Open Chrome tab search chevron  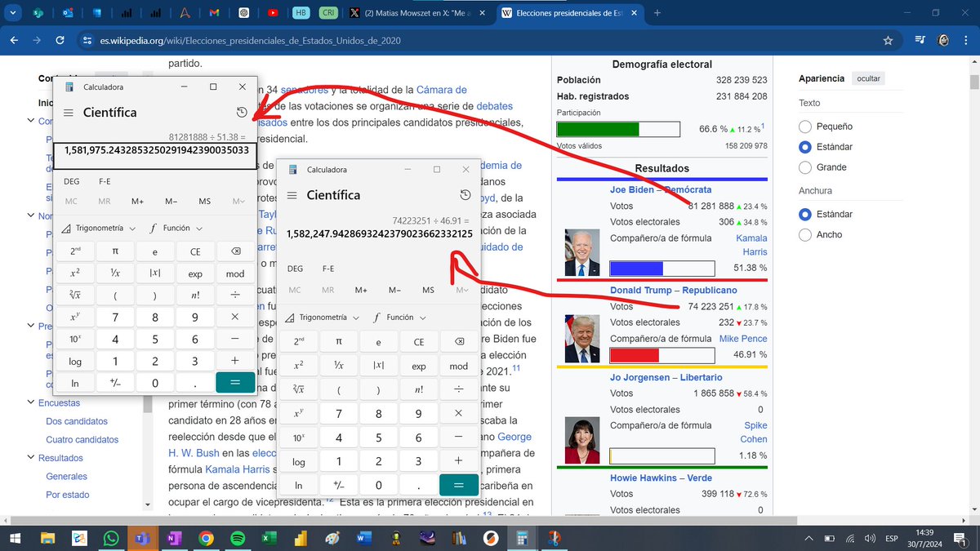click(13, 13)
